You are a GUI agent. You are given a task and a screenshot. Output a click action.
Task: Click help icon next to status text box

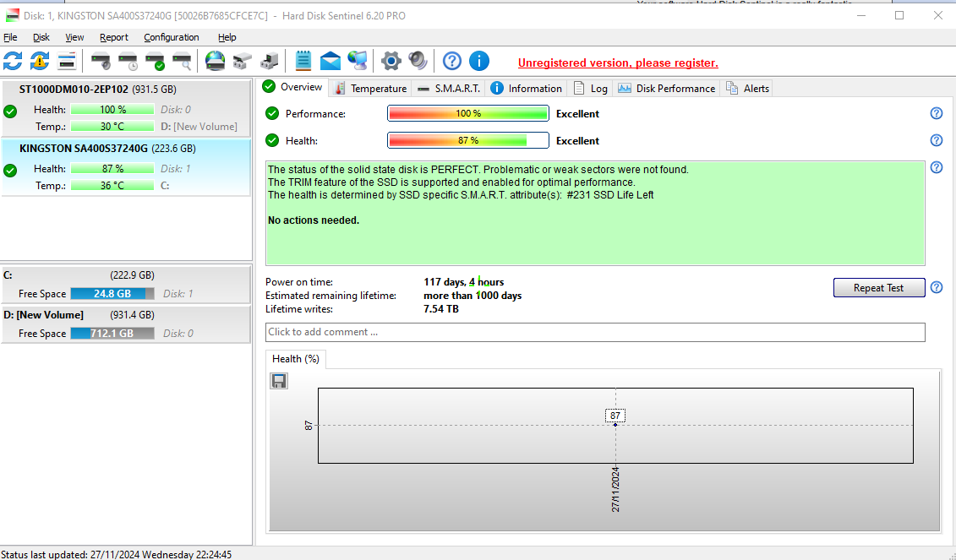point(937,167)
